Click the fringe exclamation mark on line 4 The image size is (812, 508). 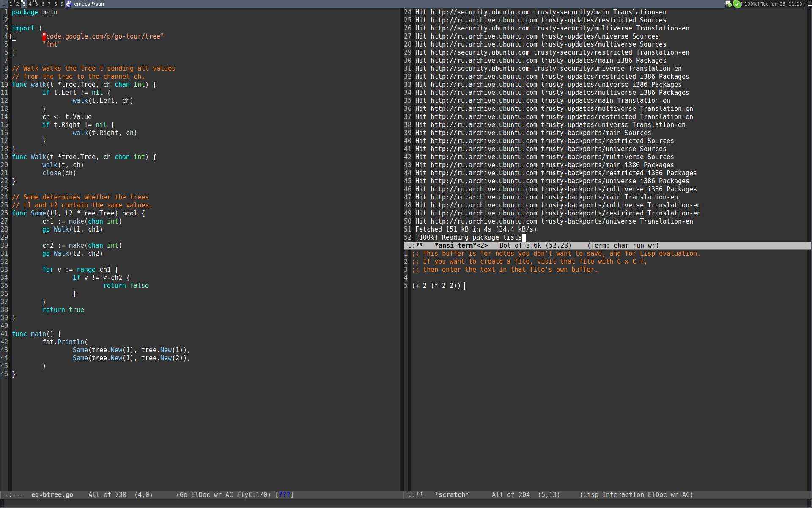[10, 36]
